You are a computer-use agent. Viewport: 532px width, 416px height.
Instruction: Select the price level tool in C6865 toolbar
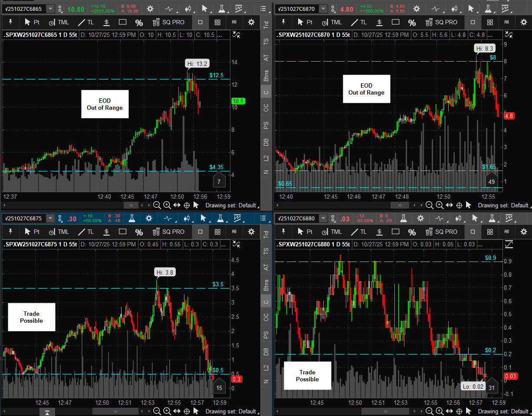tap(106, 22)
